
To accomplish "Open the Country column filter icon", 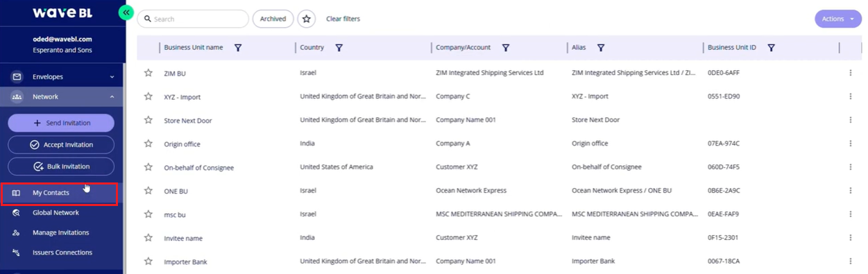I will (x=339, y=48).
